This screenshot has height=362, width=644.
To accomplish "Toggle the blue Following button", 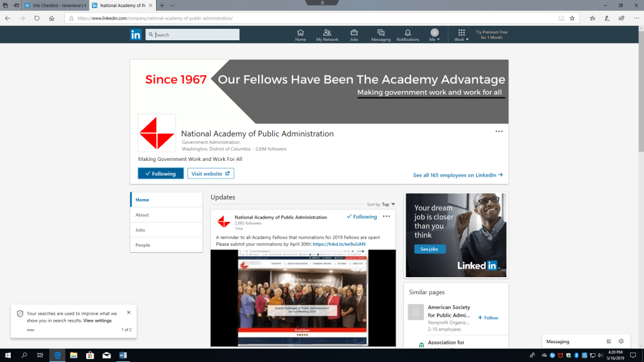I will click(160, 173).
